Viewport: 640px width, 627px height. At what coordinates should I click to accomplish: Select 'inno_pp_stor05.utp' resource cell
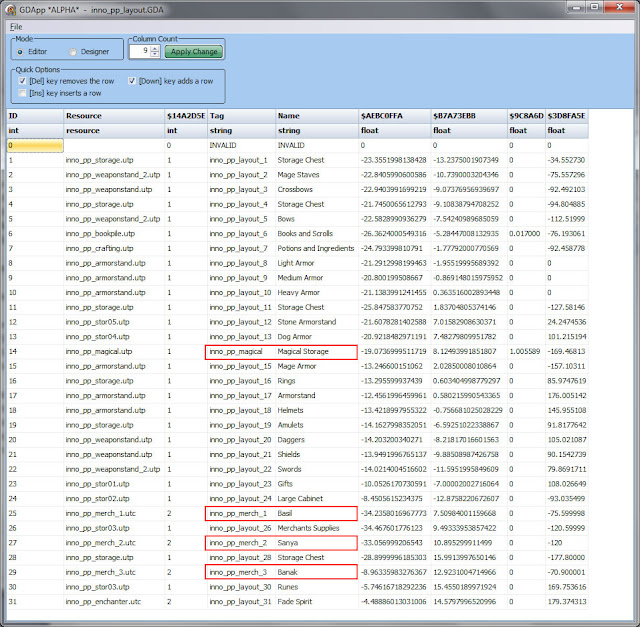tap(114, 322)
